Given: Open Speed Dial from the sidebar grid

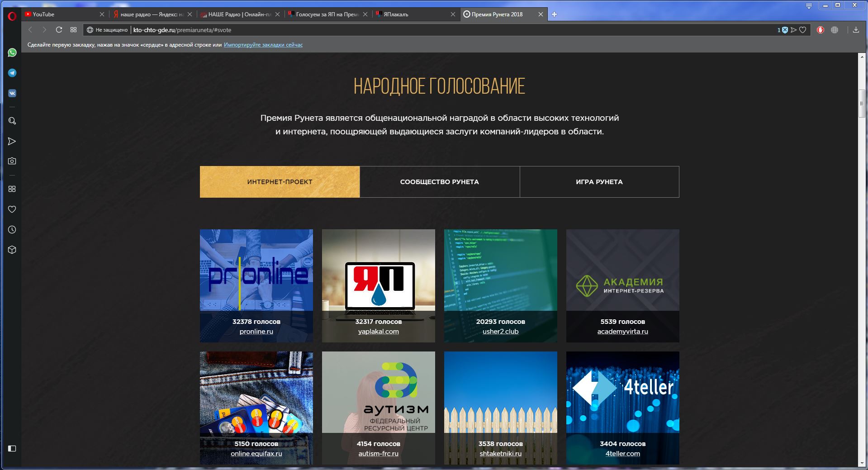Looking at the screenshot, I should tap(12, 189).
